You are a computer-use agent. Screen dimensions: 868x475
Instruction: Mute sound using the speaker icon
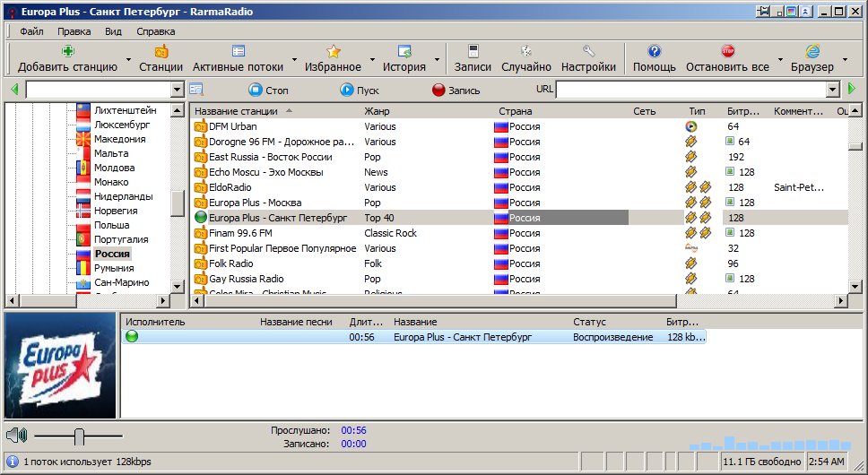tap(15, 436)
